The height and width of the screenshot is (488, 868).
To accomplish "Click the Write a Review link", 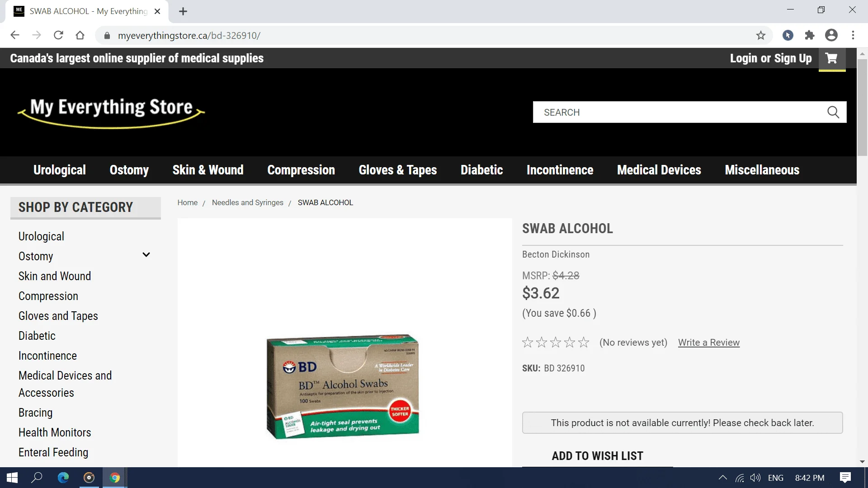I will pyautogui.click(x=708, y=343).
